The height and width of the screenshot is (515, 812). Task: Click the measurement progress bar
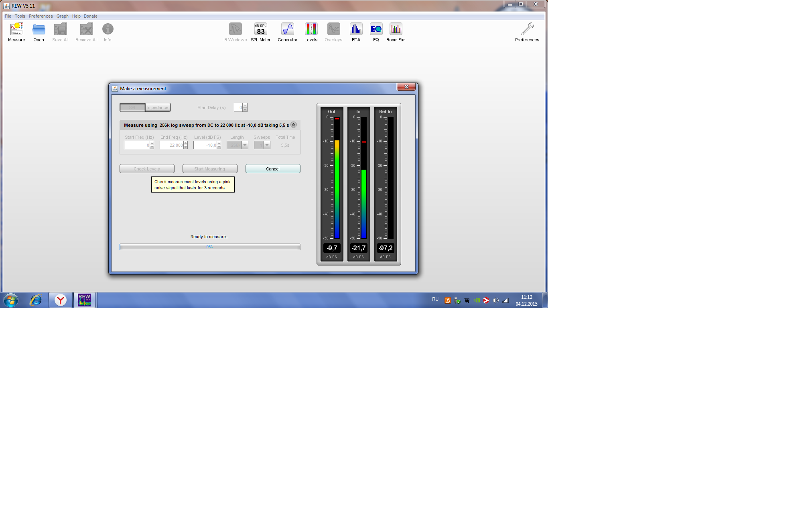tap(209, 247)
